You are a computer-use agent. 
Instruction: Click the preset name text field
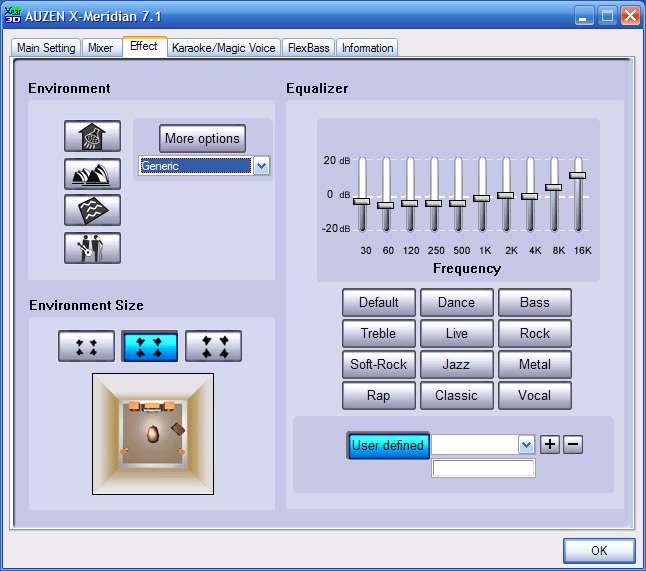(483, 468)
